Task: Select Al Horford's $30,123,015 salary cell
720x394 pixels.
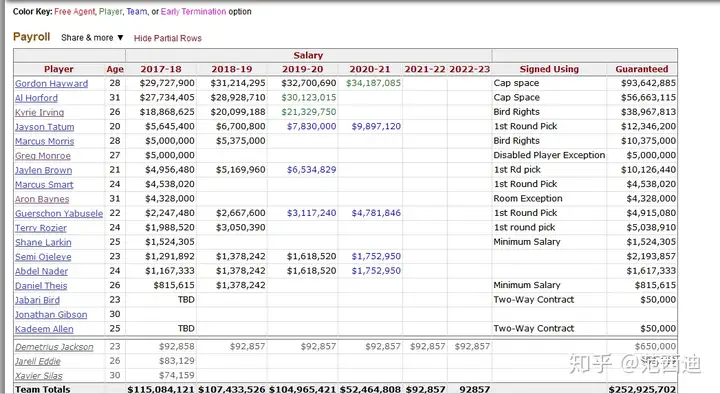Action: (x=309, y=98)
